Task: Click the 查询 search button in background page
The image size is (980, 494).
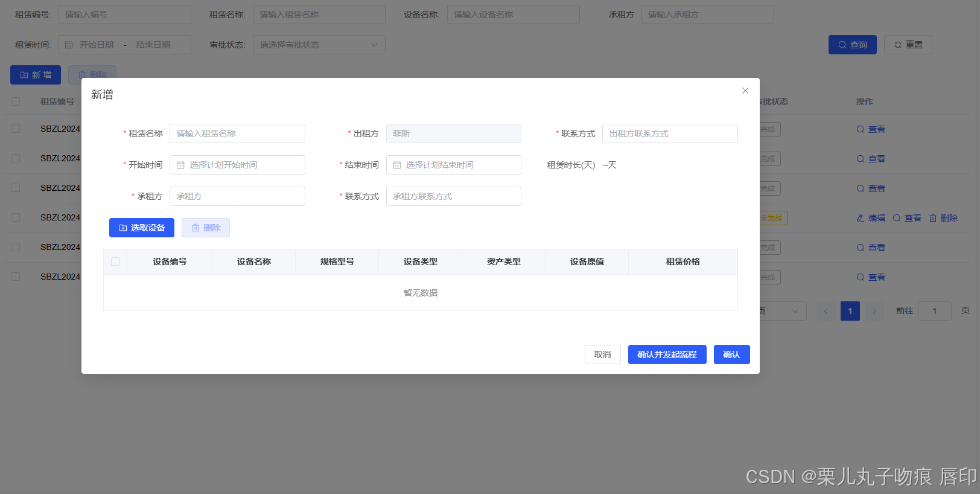Action: (853, 45)
